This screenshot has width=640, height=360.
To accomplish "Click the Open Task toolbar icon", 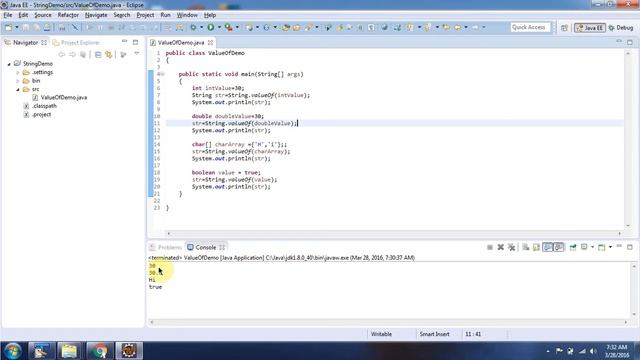I will 297,27.
